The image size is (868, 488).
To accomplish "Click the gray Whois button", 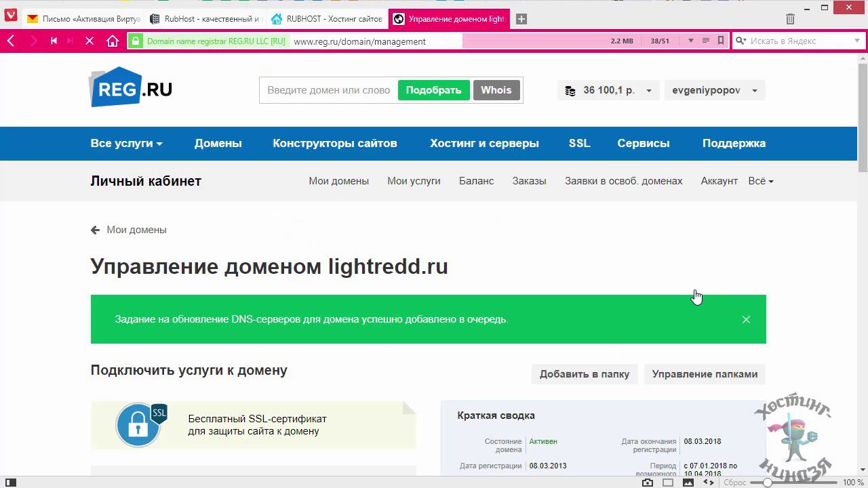I will point(496,90).
